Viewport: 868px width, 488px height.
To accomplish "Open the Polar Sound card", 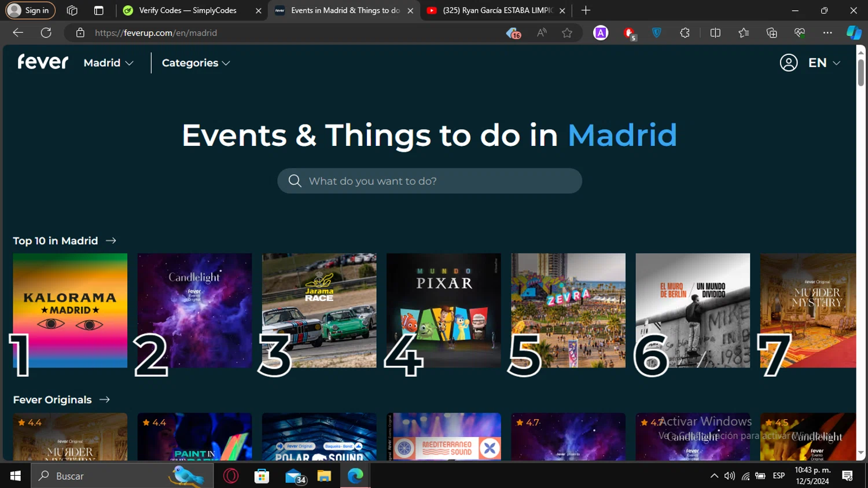I will coord(319,436).
